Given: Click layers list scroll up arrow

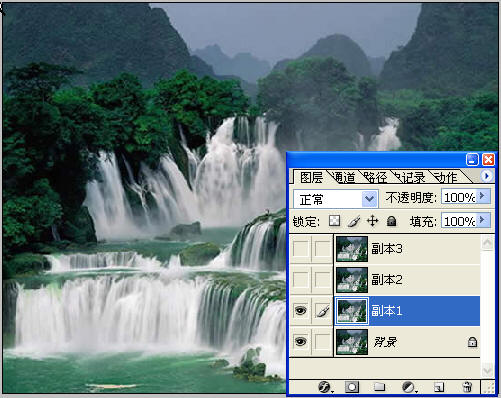Looking at the screenshot, I should coord(487,243).
